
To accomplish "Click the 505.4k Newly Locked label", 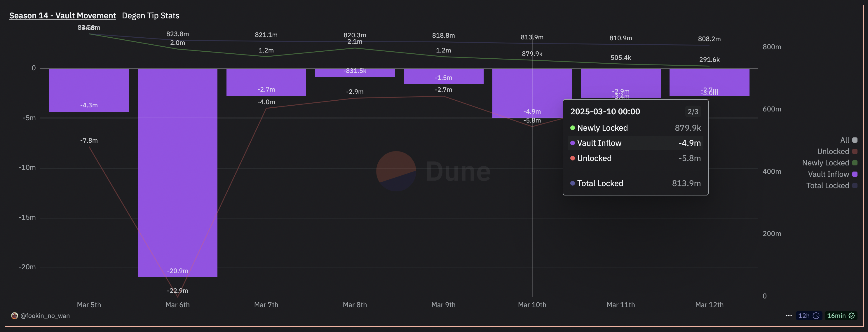I will click(621, 57).
